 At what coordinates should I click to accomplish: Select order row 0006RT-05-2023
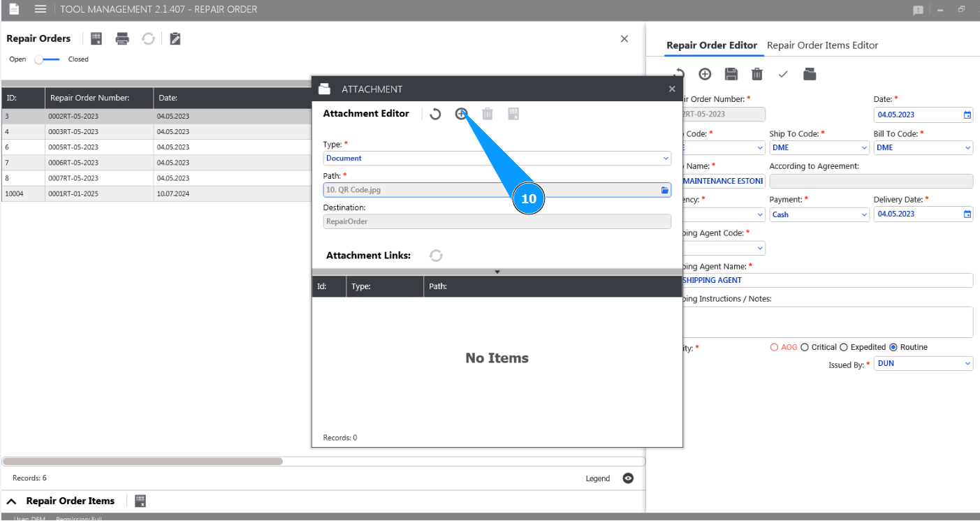coord(156,163)
